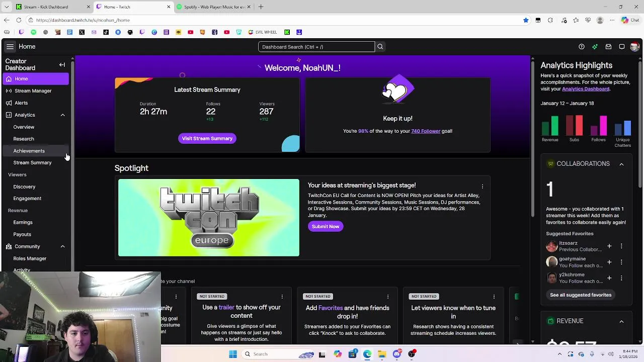
Task: Select Home in the dashboard sidebar
Action: click(x=35, y=79)
